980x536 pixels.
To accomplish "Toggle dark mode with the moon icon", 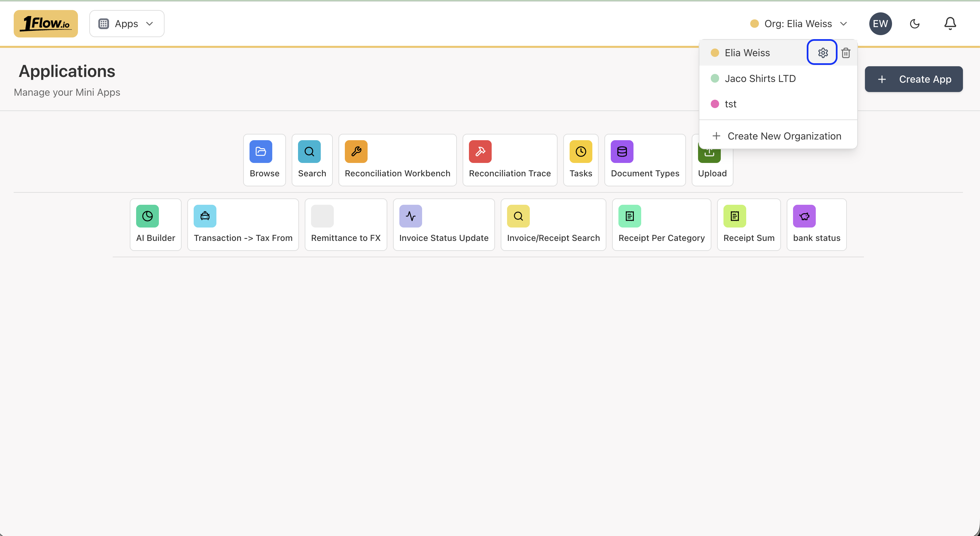I will coord(914,24).
